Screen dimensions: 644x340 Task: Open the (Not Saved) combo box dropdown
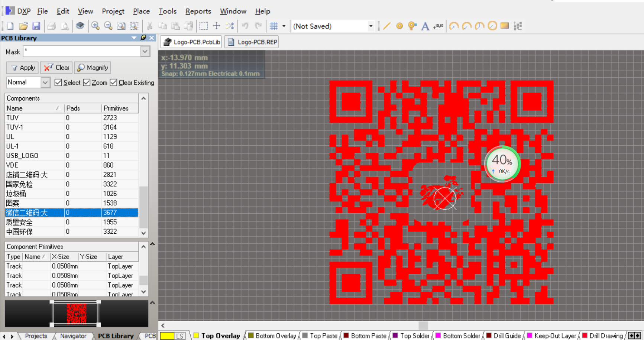(x=370, y=26)
